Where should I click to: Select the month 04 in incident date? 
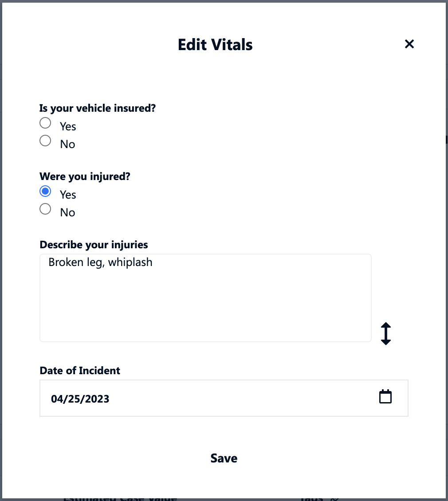pyautogui.click(x=57, y=399)
